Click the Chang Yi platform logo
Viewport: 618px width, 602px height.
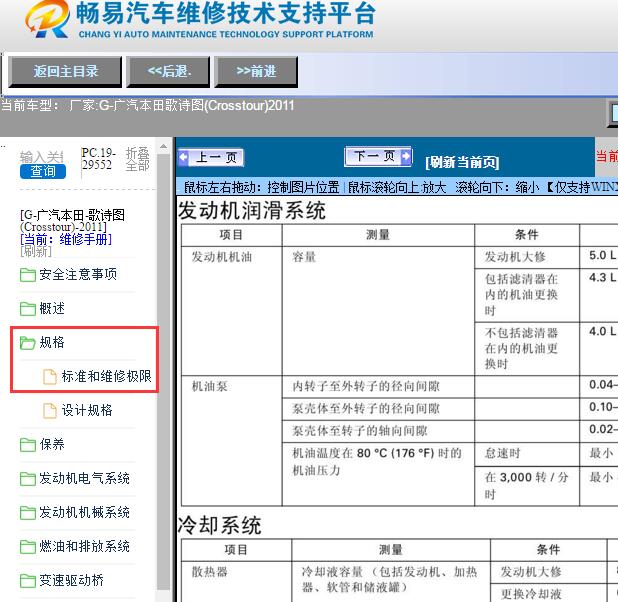click(x=47, y=19)
